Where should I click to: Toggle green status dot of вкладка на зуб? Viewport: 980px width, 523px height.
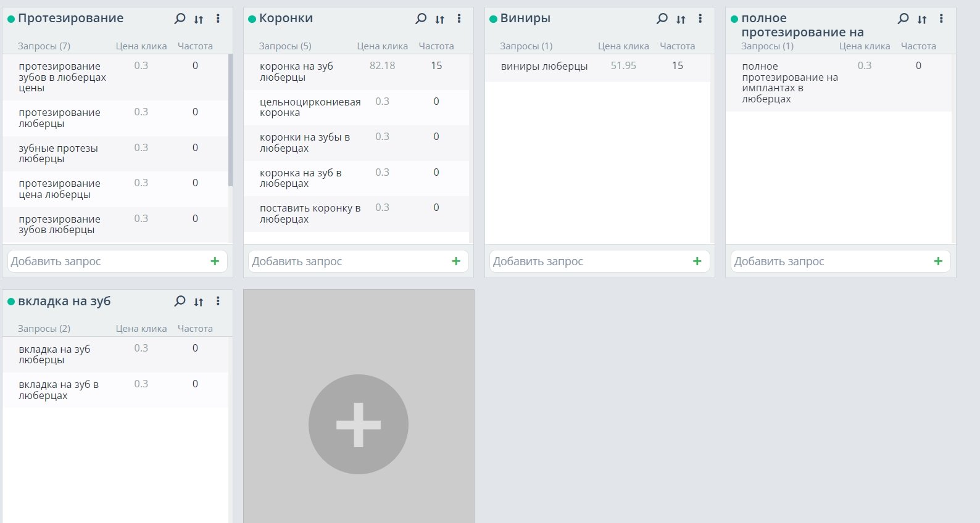(x=11, y=302)
